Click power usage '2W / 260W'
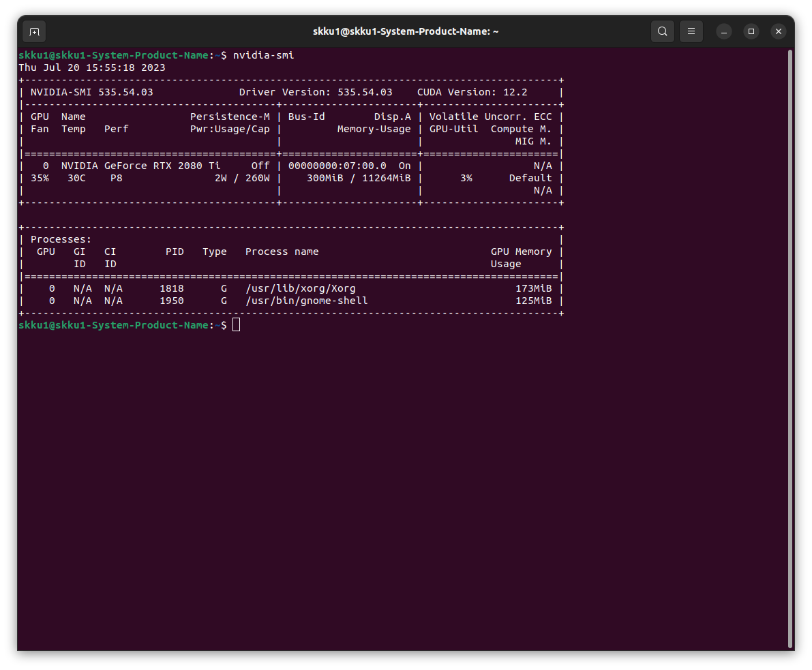The image size is (812, 670). (242, 178)
